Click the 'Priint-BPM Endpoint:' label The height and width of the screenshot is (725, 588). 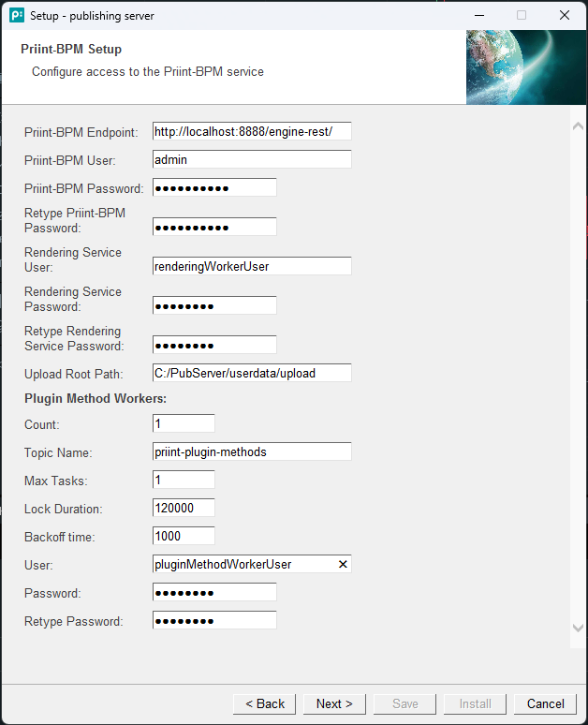(81, 133)
